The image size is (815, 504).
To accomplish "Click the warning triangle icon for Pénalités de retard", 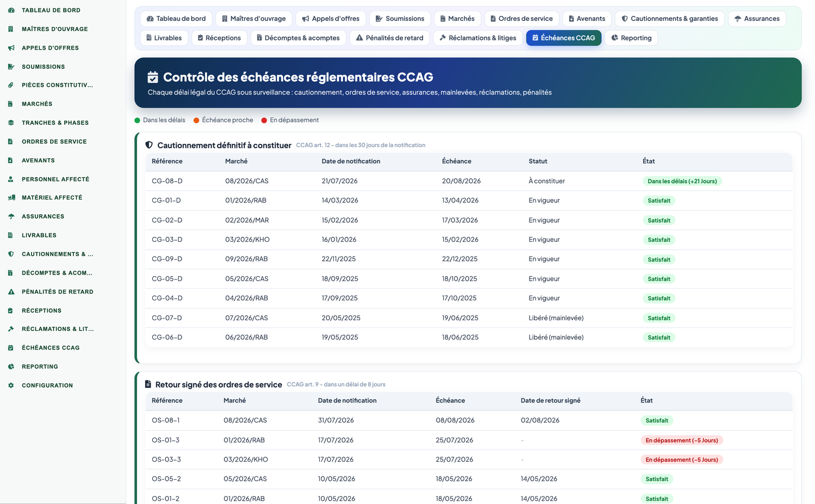I will tap(11, 291).
